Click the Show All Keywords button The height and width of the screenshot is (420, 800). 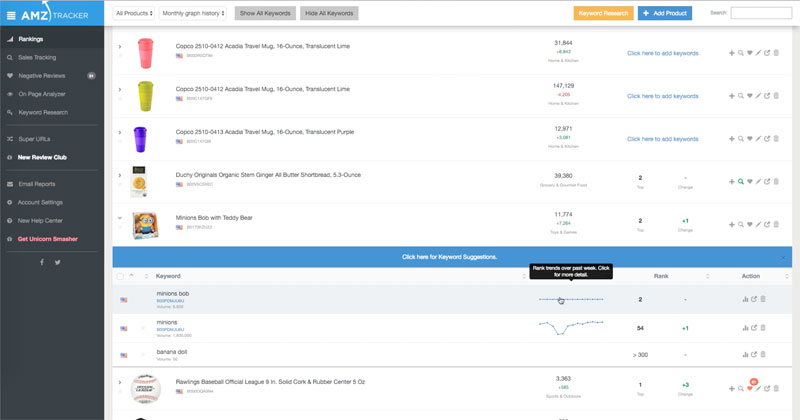coord(265,13)
